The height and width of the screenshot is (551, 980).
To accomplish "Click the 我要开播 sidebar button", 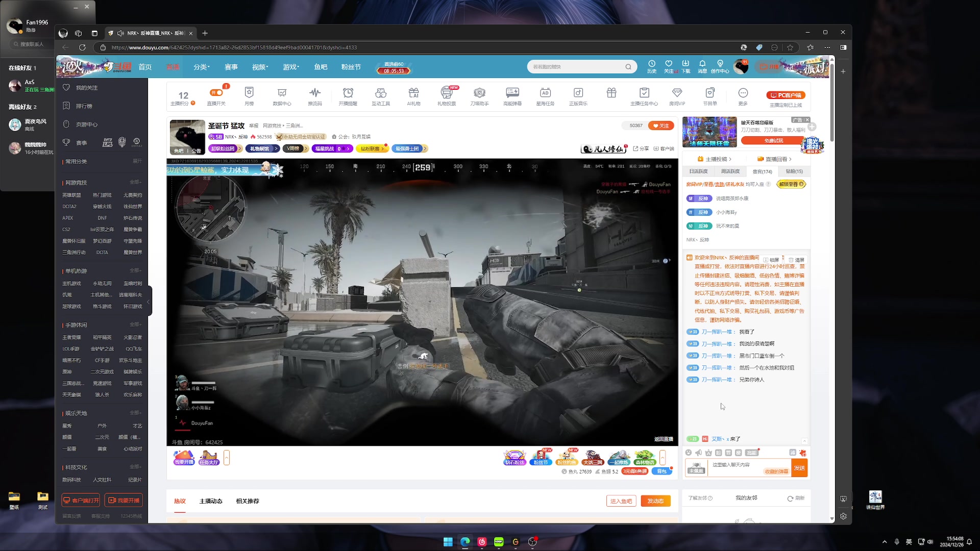I will (124, 500).
